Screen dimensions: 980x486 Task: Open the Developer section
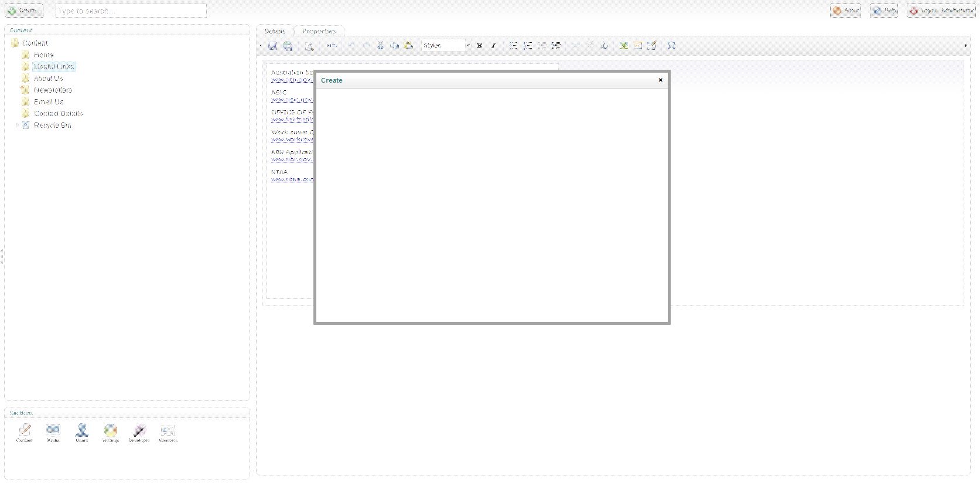[x=139, y=433]
